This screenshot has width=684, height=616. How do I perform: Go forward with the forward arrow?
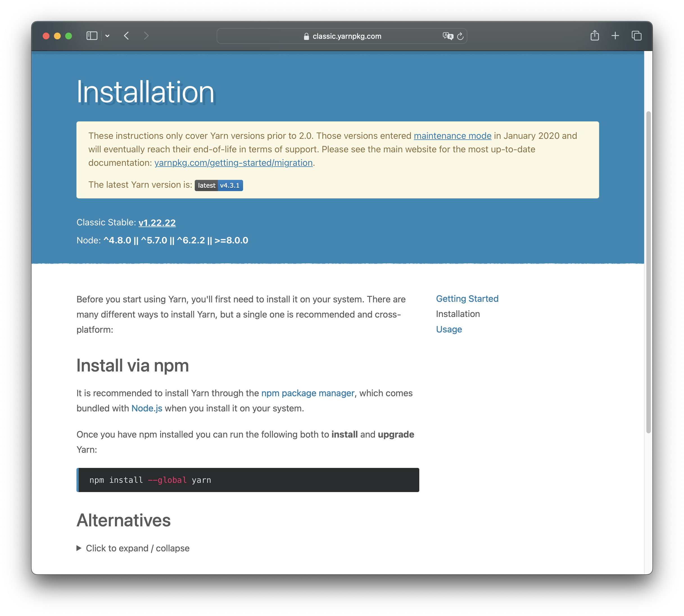pos(146,36)
